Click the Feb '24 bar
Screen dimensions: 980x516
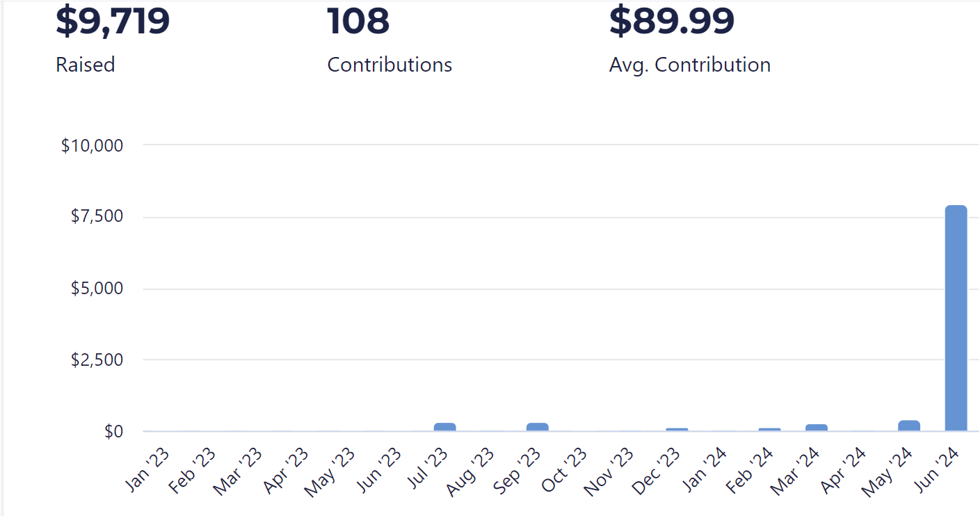click(x=770, y=429)
